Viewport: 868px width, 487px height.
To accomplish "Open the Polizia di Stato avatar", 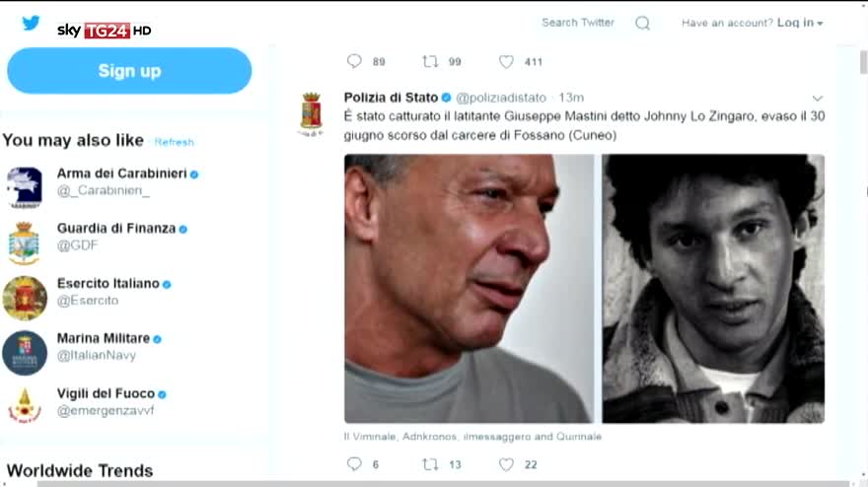I will pos(311,111).
